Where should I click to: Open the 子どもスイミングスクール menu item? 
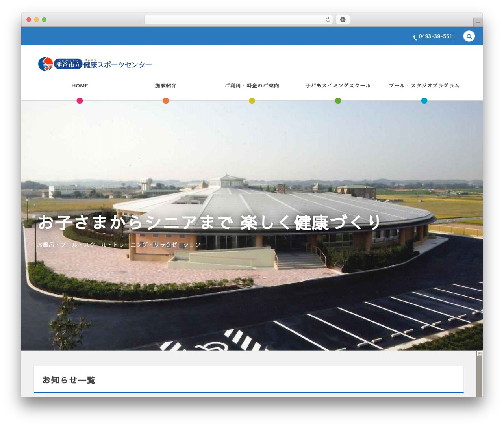338,85
